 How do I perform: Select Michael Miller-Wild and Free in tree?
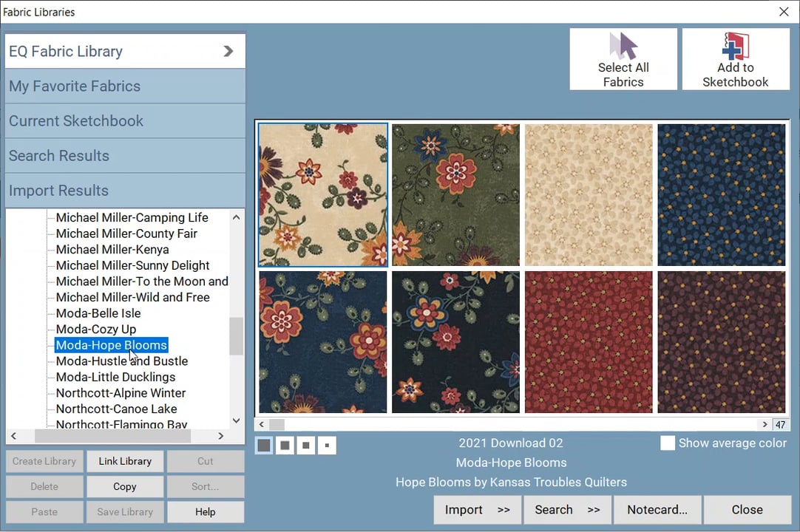coord(132,297)
